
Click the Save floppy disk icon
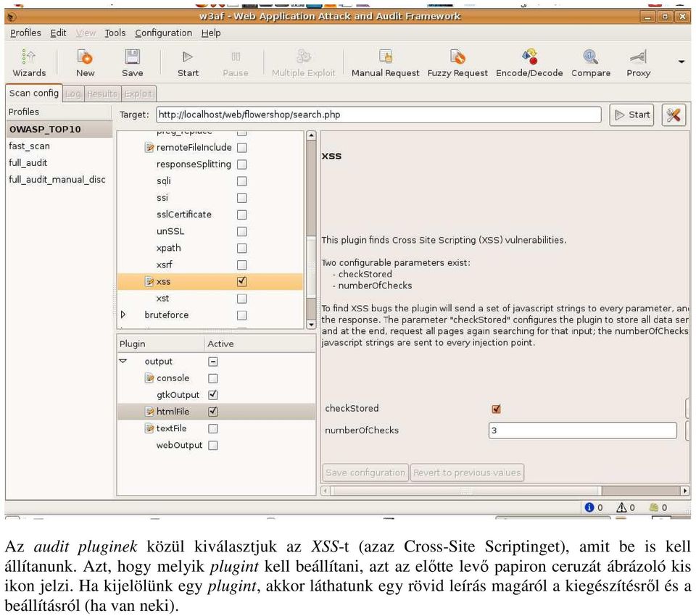point(132,57)
